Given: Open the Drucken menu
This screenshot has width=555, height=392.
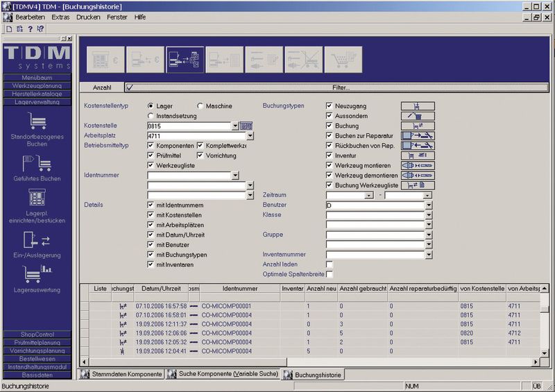Looking at the screenshot, I should pyautogui.click(x=88, y=17).
